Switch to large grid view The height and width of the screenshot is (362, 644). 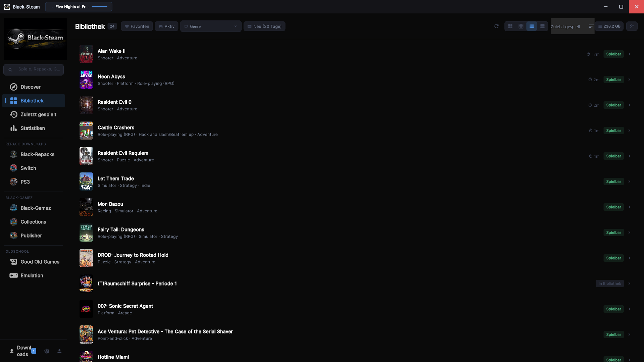[x=510, y=26]
